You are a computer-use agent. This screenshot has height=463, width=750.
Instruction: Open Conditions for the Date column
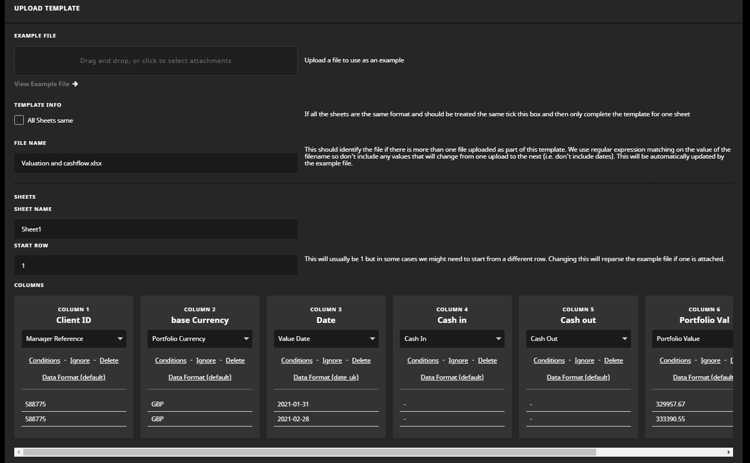(297, 360)
